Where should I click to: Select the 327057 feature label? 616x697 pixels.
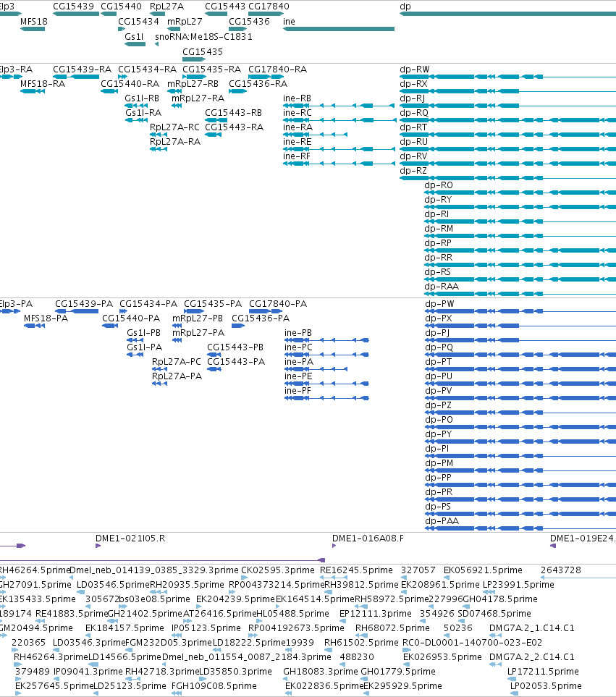[x=418, y=570]
